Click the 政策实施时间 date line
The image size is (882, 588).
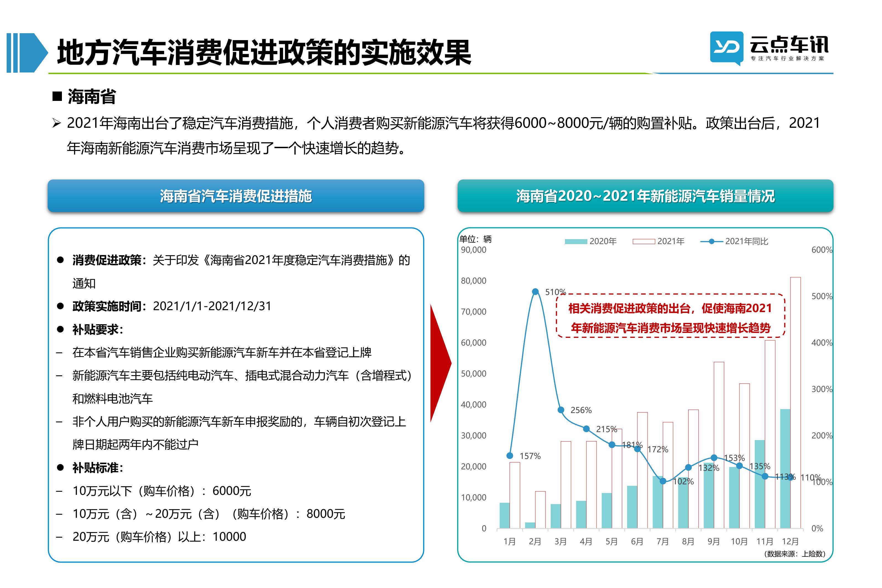pos(172,306)
